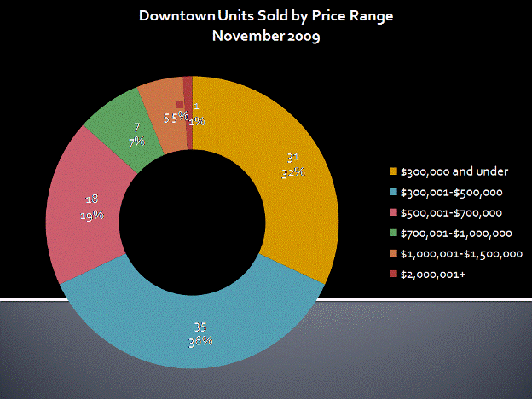Click the green $700,001-$1,000,000 legend swatch

tap(393, 233)
